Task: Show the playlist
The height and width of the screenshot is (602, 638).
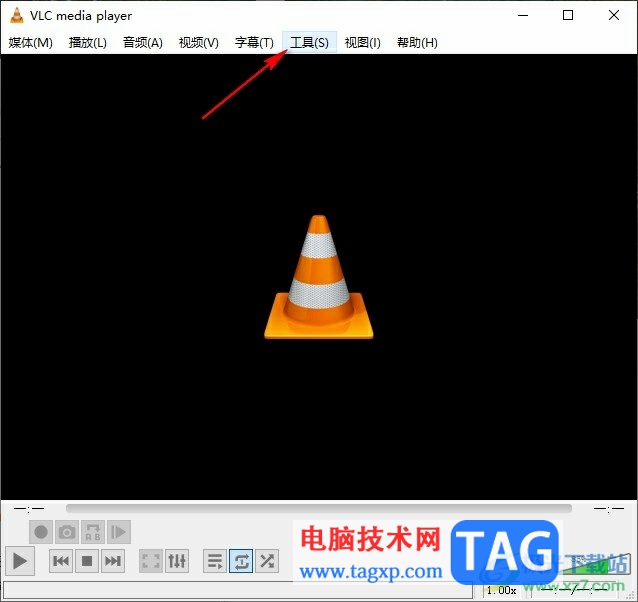Action: click(x=215, y=561)
